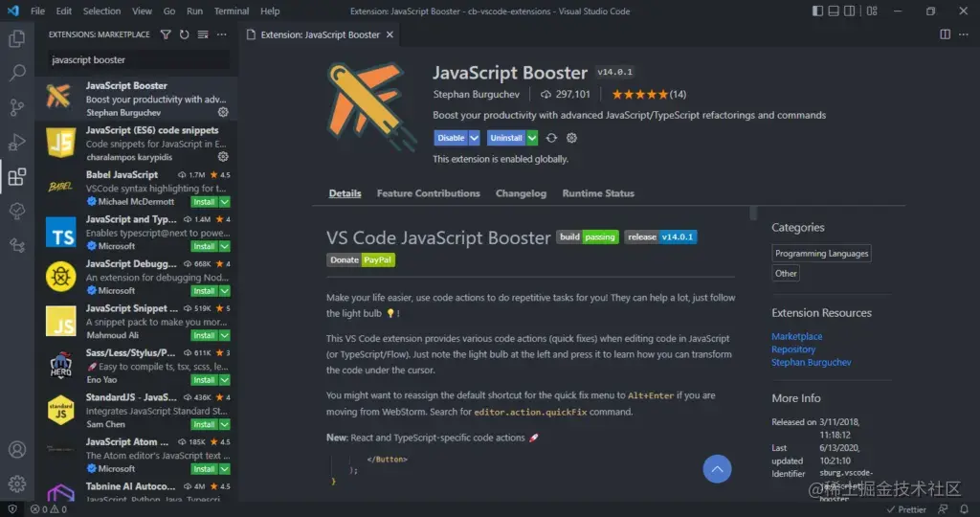Select the Extensions view icon
The height and width of the screenshot is (517, 980).
17,177
